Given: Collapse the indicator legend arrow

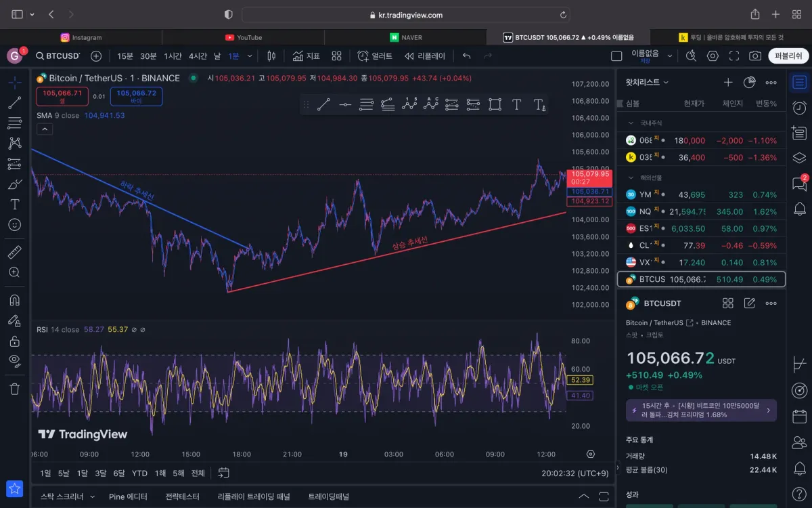Looking at the screenshot, I should pyautogui.click(x=44, y=129).
